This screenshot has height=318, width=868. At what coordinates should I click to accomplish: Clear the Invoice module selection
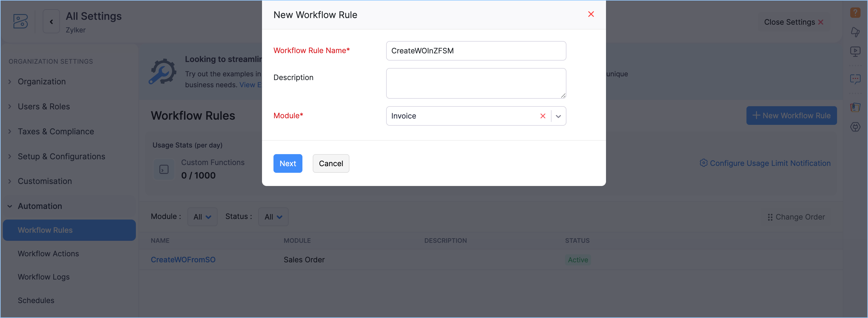point(542,116)
